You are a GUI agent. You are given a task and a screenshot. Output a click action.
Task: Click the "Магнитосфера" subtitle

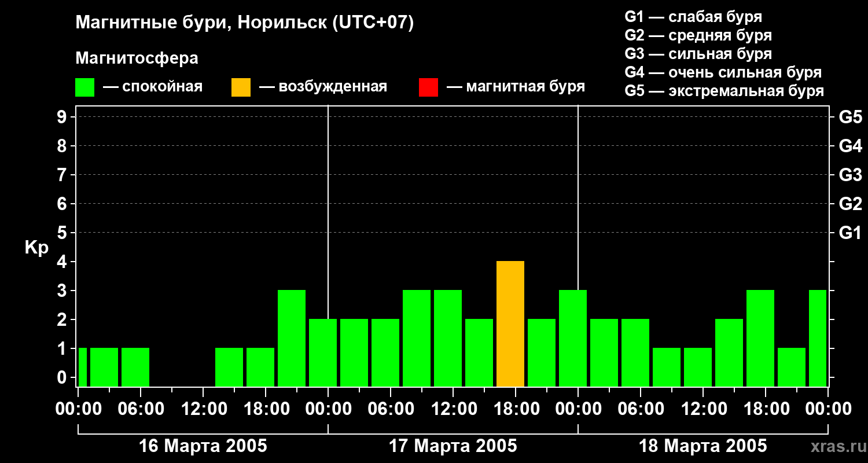tap(137, 58)
